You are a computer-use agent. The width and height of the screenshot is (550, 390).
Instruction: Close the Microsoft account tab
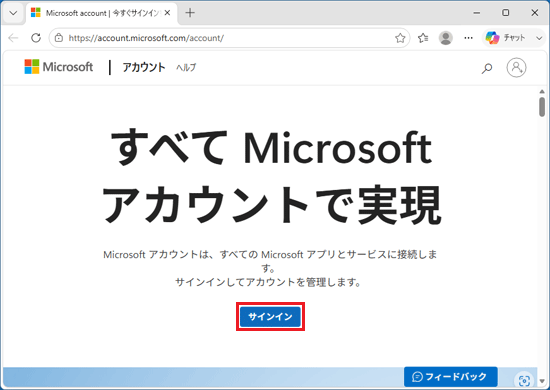coord(167,13)
